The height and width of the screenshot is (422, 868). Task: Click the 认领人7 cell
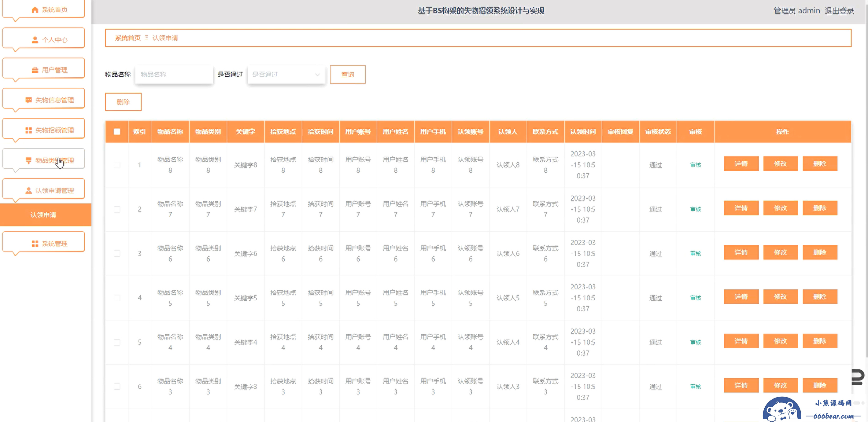click(508, 209)
